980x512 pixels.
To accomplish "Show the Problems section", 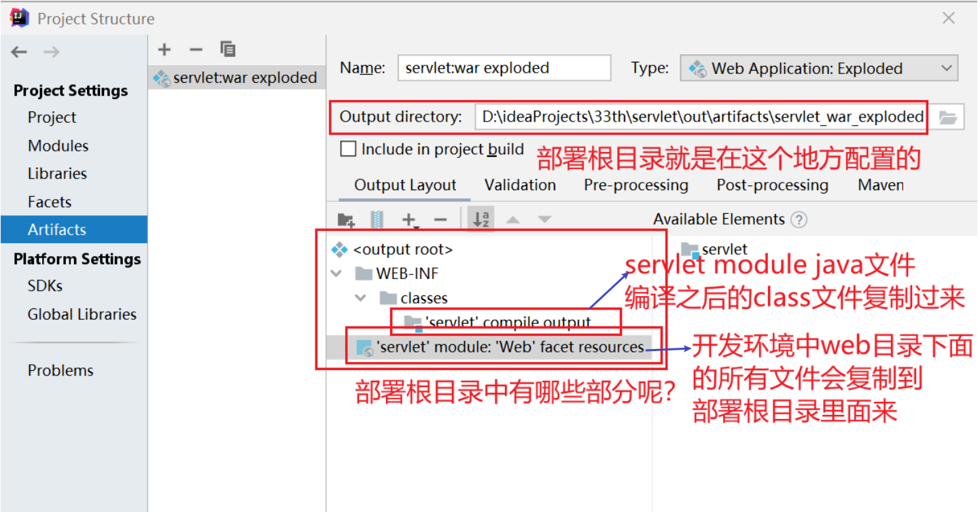I will coord(60,371).
